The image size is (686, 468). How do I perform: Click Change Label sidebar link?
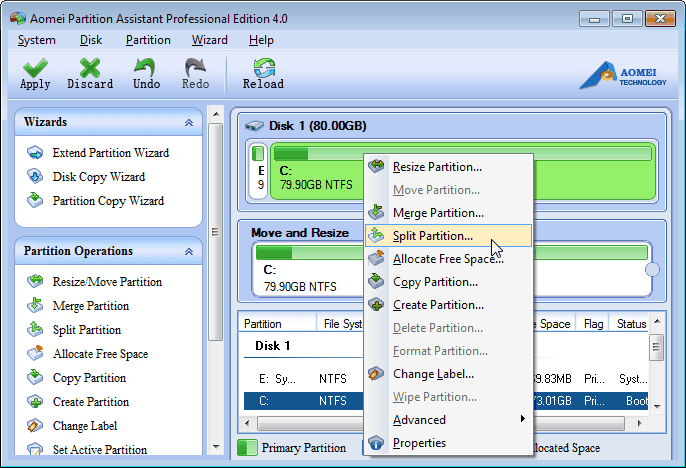pos(85,426)
